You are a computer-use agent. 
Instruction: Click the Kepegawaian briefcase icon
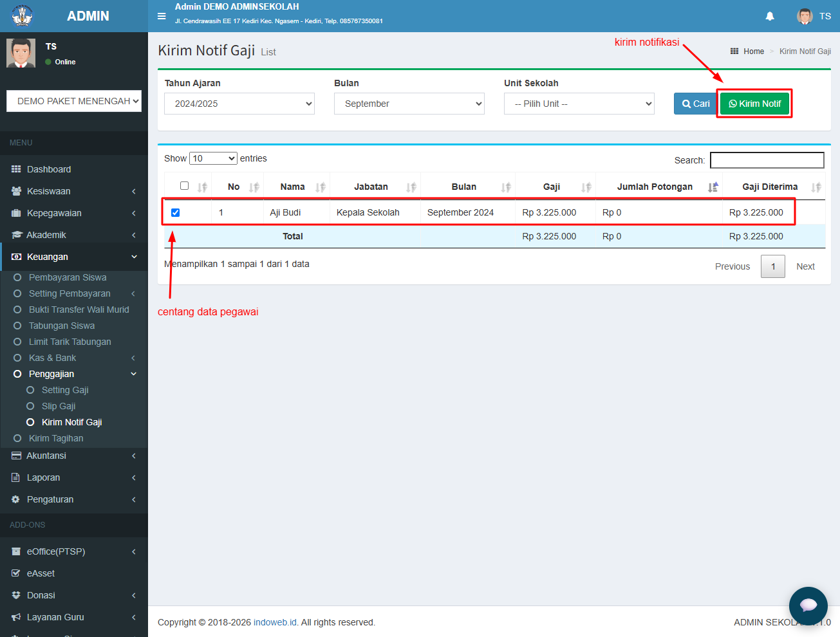point(16,213)
